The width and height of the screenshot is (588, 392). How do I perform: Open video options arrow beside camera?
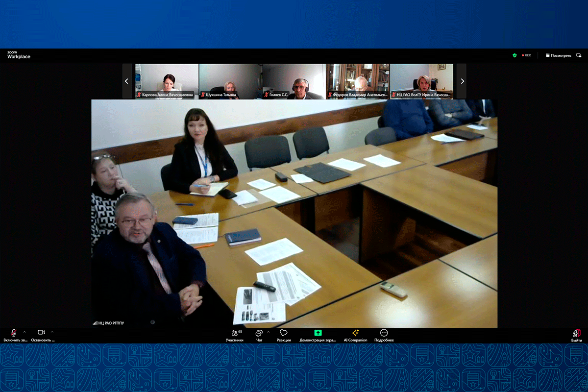52,332
